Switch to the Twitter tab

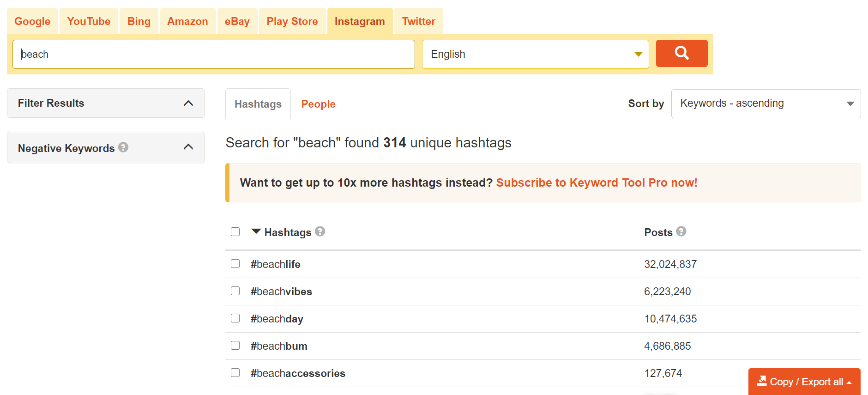click(x=418, y=21)
